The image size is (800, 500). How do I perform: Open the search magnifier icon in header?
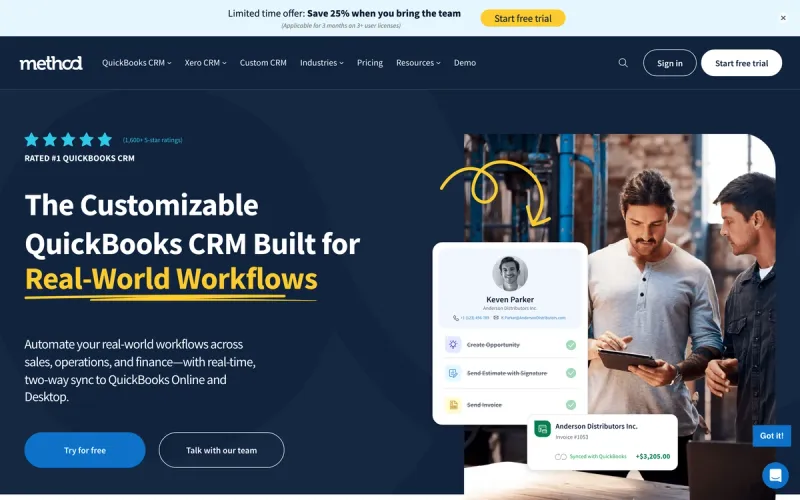(x=623, y=63)
